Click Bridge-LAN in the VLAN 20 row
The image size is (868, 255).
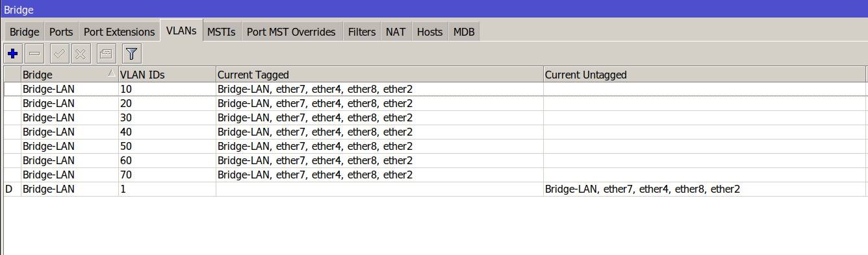pos(49,103)
